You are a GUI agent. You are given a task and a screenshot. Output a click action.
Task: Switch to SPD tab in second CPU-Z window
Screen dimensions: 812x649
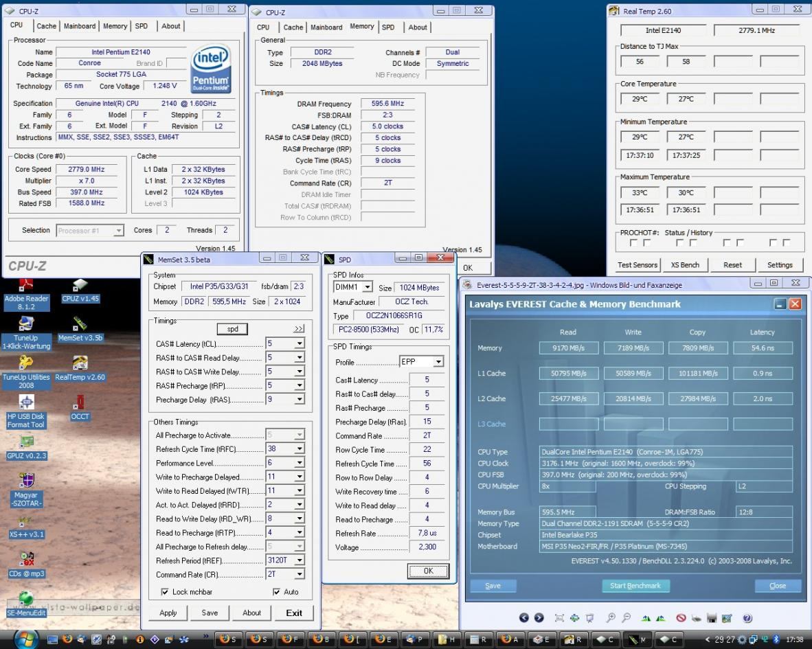pyautogui.click(x=388, y=27)
